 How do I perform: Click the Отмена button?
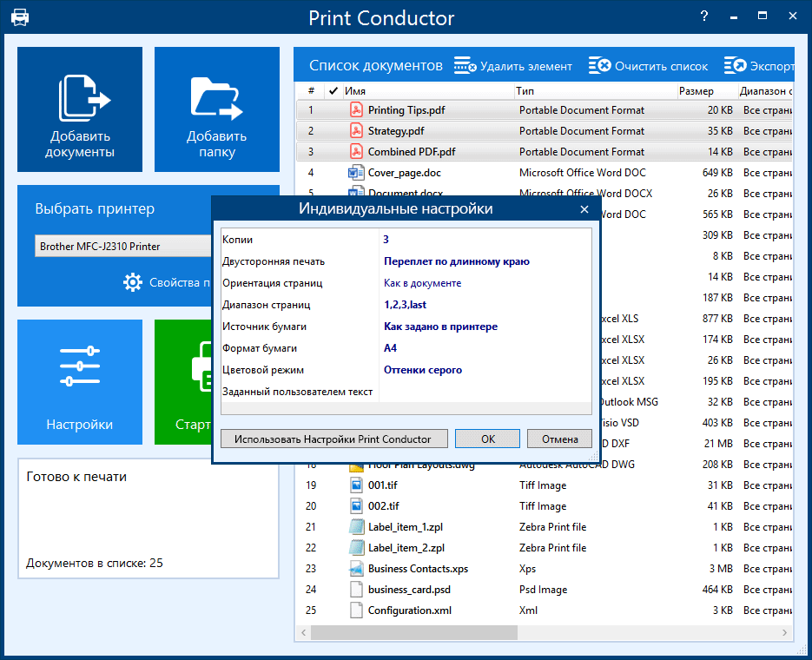pos(560,439)
